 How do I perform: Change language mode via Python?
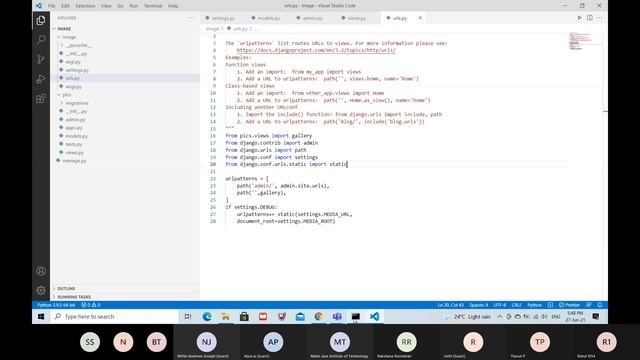point(534,305)
